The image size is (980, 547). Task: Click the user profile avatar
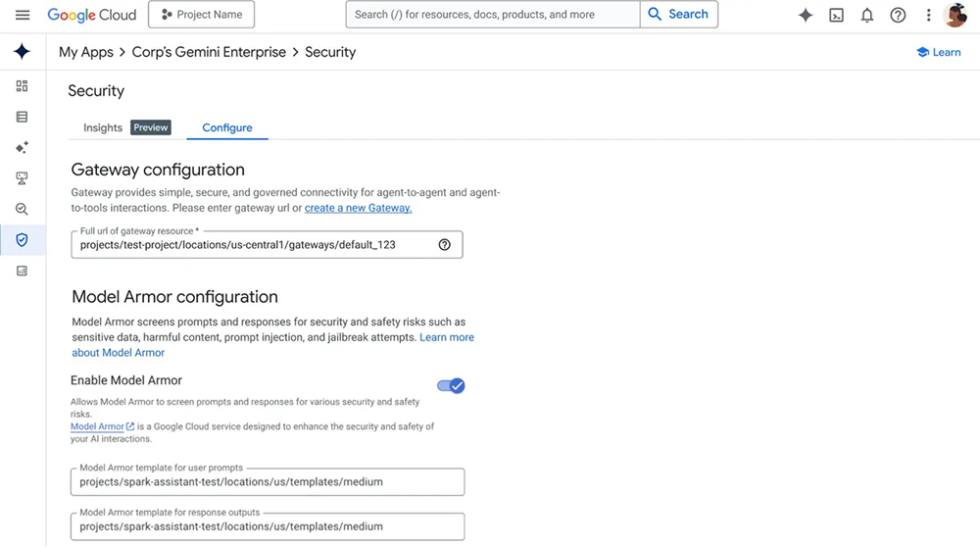[955, 15]
